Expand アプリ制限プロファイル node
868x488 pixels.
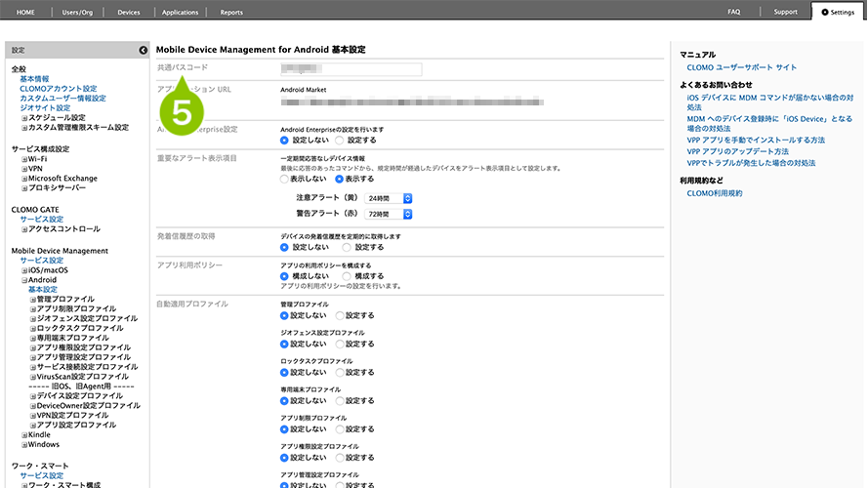point(32,309)
